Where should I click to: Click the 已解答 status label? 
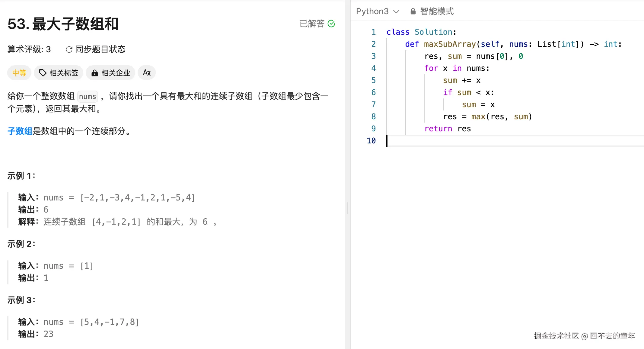tap(313, 23)
